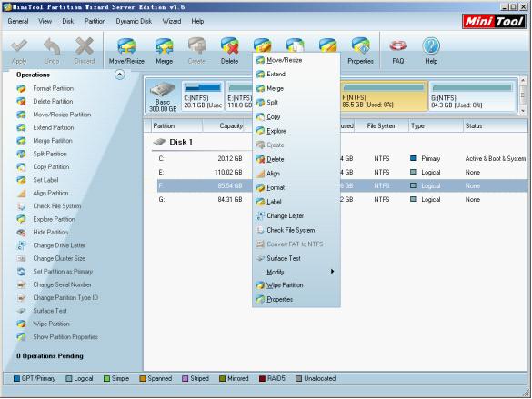Viewport: 532px width, 399px height.
Task: Click the Disk 1 heading in list
Action: pos(181,142)
